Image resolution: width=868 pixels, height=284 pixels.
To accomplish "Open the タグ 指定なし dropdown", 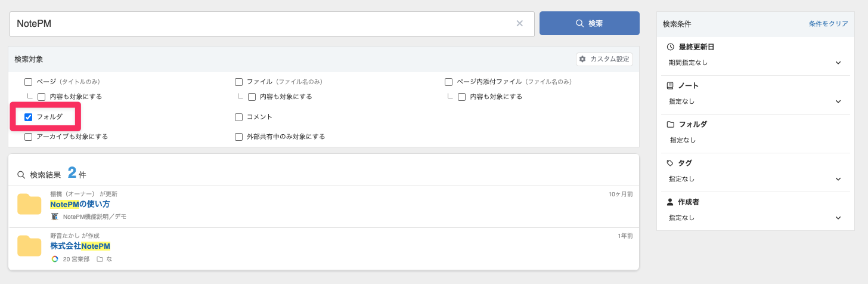I will click(x=755, y=179).
